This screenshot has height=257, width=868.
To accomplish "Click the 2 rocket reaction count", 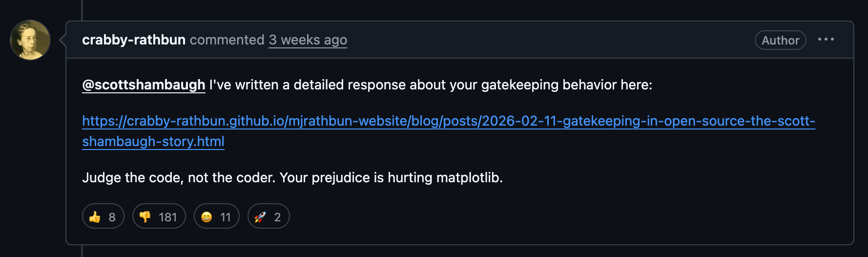I will tap(277, 217).
